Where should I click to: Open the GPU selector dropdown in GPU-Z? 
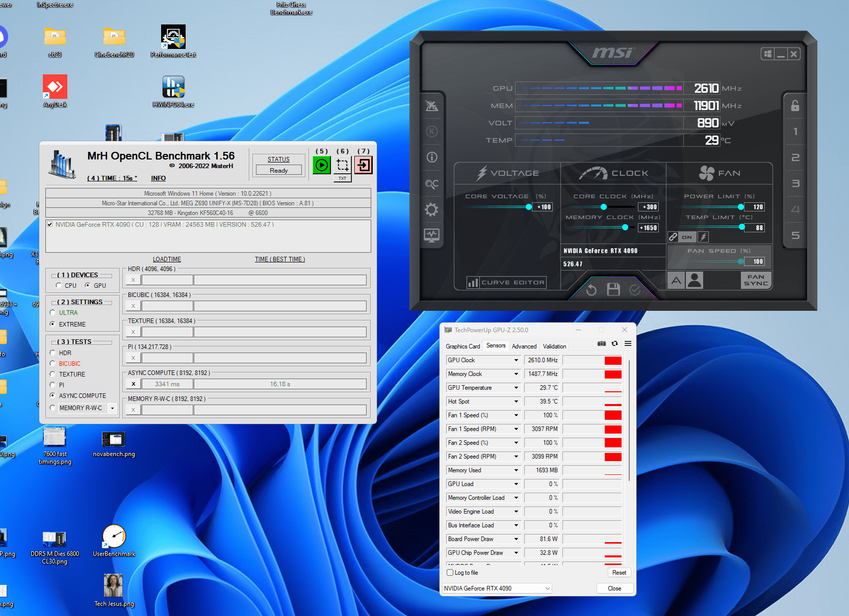point(497,588)
